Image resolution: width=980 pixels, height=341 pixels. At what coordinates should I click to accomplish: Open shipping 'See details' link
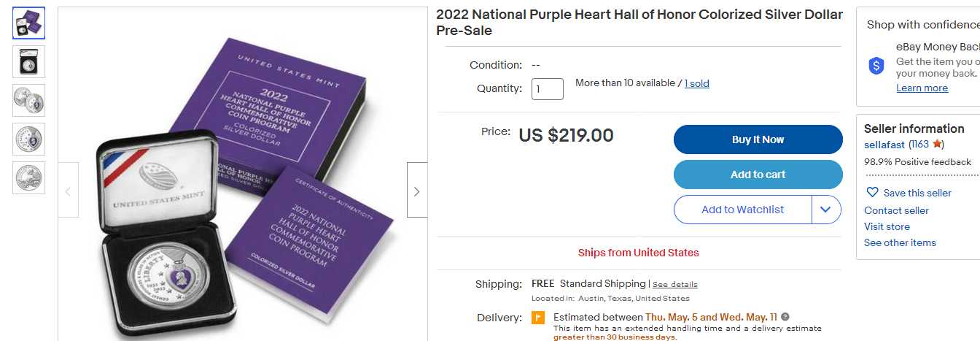[674, 284]
